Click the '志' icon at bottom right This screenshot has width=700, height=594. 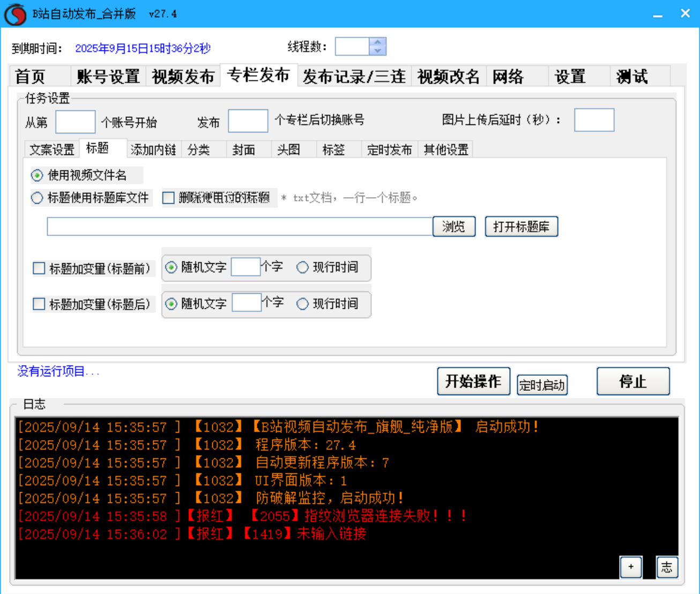(x=667, y=567)
